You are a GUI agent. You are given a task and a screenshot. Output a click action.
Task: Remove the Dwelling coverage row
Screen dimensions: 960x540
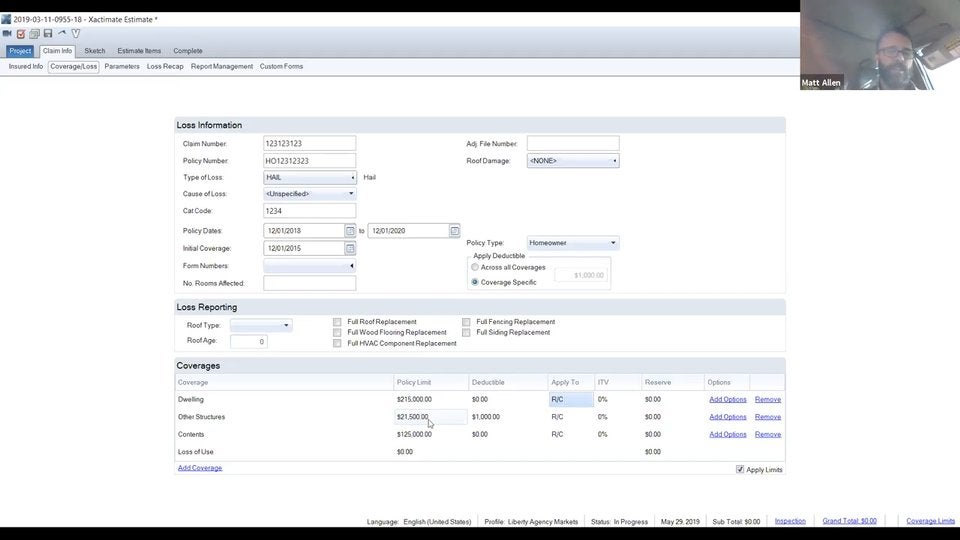pyautogui.click(x=768, y=400)
